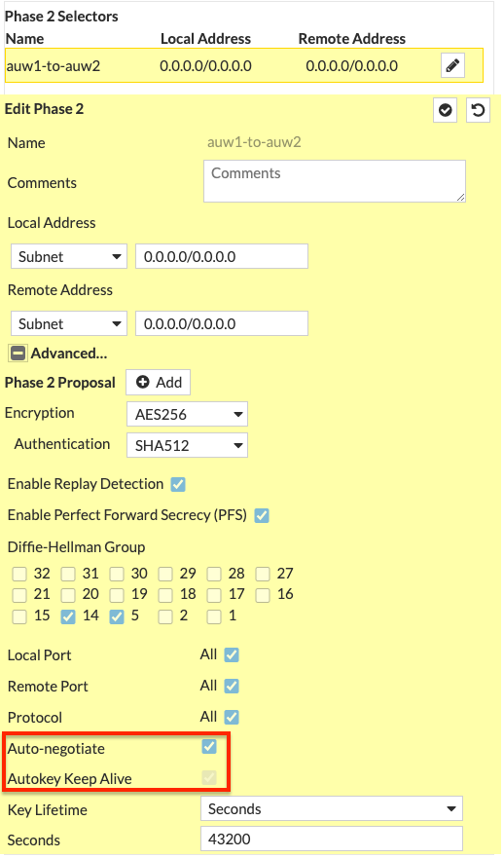Add a Phase 2 Proposal
Viewport: 504px width, 858px height.
[x=159, y=382]
